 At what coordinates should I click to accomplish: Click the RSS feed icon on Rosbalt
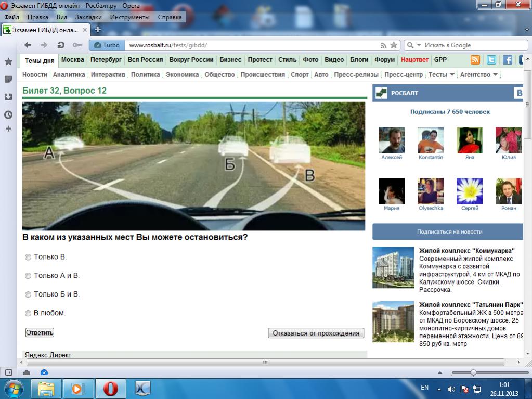[475, 60]
